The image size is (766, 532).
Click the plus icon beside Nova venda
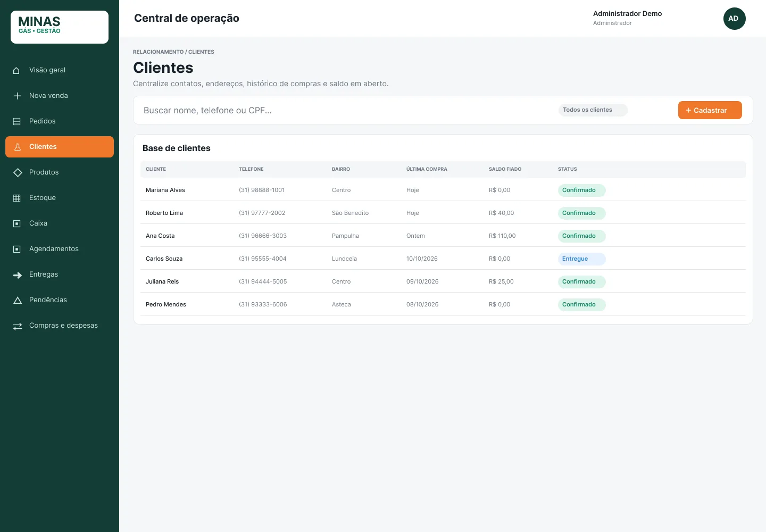tap(17, 96)
